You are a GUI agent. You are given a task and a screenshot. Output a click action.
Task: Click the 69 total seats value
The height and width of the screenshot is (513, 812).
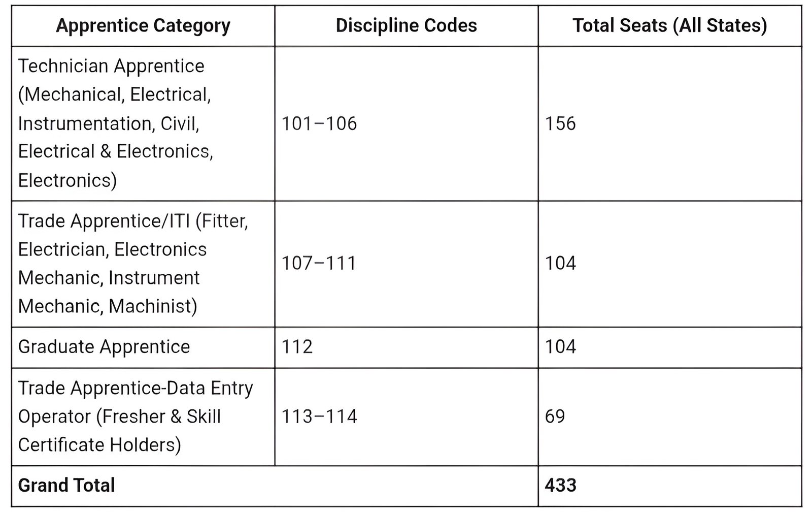coord(555,416)
